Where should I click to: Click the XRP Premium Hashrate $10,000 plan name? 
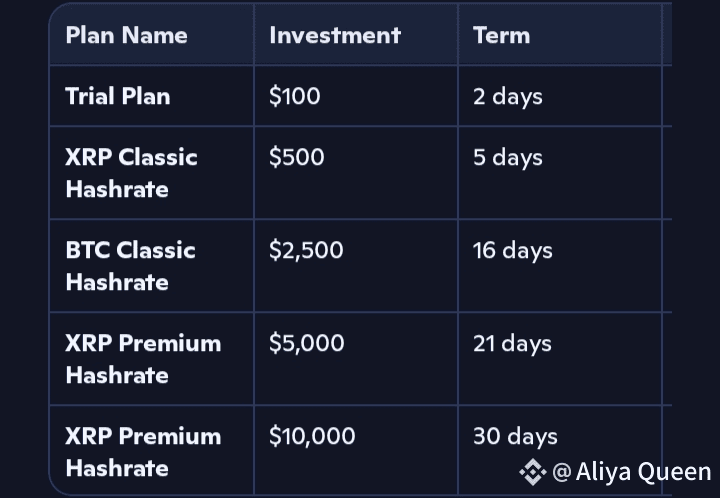[143, 452]
